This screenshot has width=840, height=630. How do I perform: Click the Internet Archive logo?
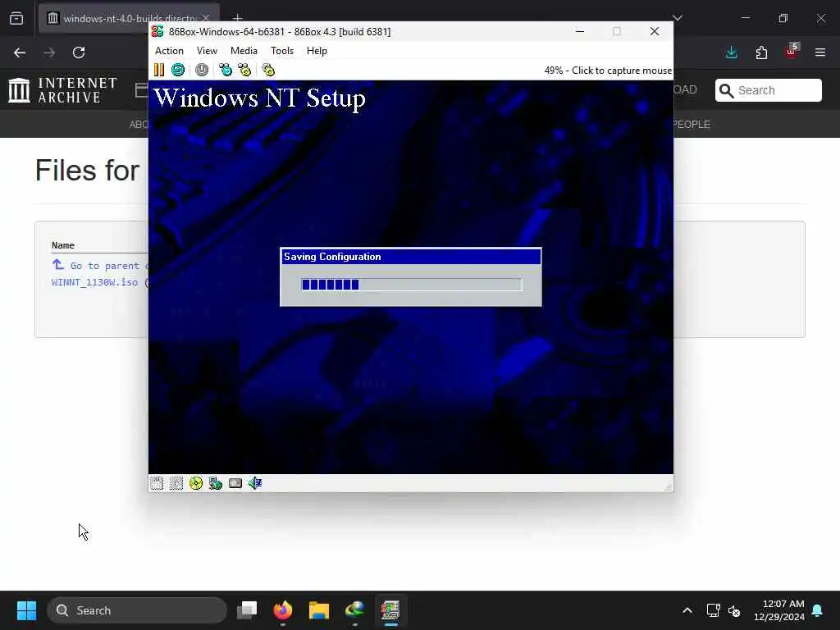(62, 90)
